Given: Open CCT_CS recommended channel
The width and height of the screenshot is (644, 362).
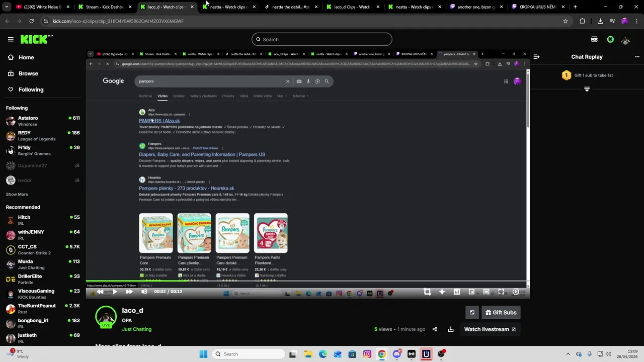Looking at the screenshot, I should tap(43, 250).
